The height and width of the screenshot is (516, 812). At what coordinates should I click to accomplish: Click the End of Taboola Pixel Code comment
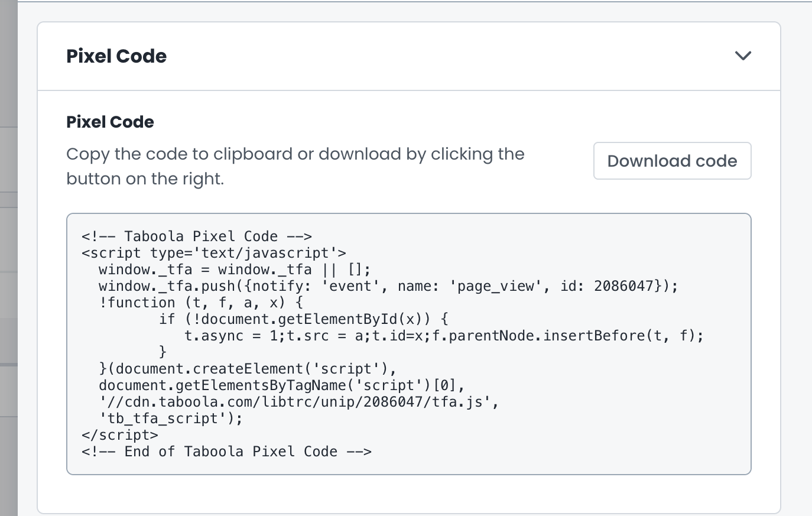coord(227,452)
